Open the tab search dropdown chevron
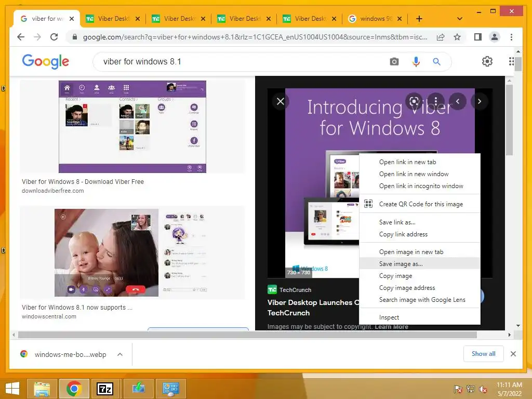532x399 pixels. coord(459,19)
